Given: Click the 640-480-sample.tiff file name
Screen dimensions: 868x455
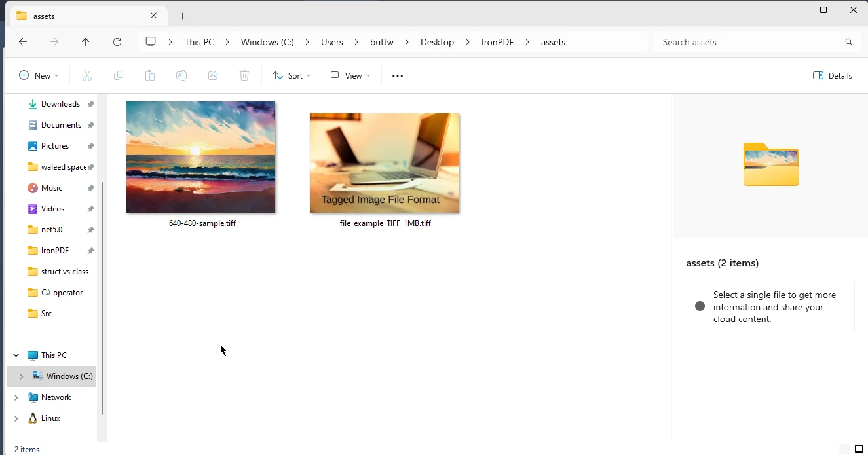Looking at the screenshot, I should point(202,223).
